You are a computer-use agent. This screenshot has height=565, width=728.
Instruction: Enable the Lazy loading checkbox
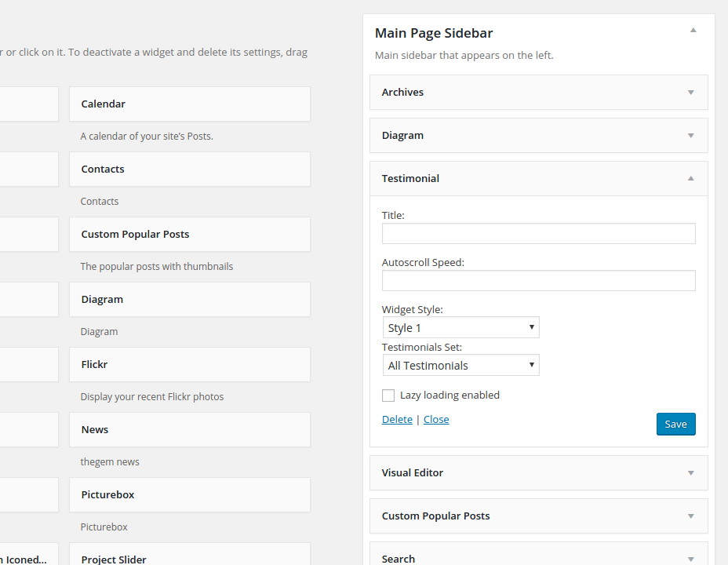pos(388,395)
